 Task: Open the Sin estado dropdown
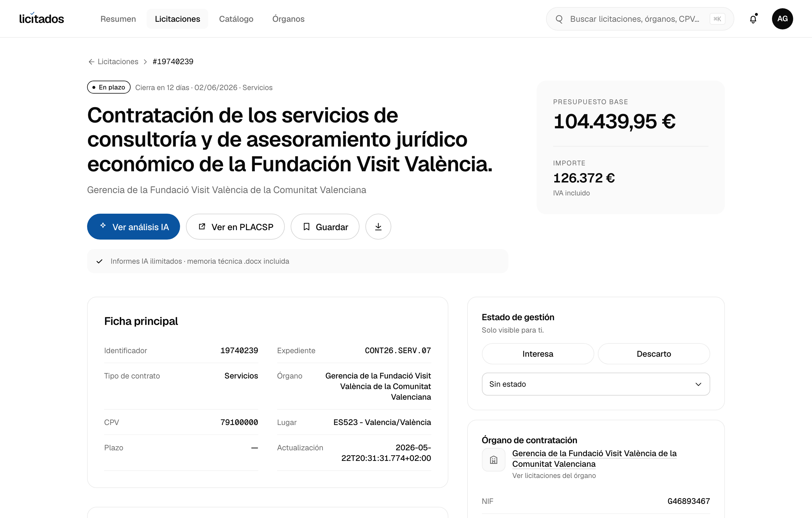(x=595, y=384)
